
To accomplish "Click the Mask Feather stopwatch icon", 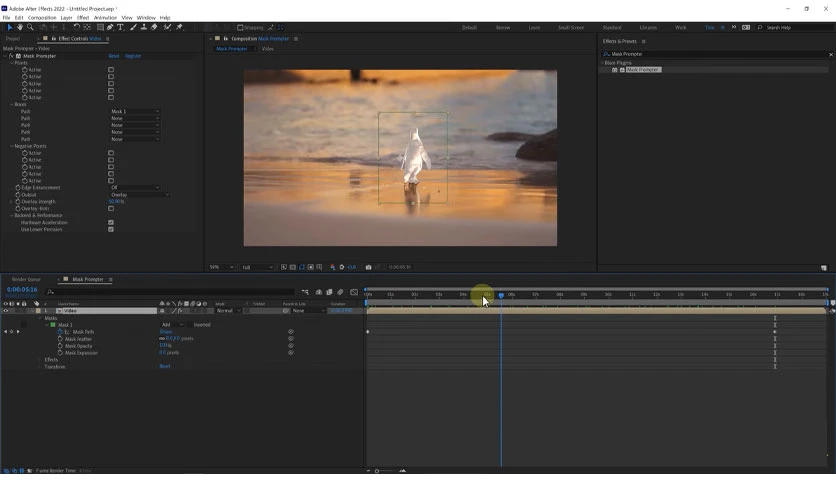I will tap(60, 339).
